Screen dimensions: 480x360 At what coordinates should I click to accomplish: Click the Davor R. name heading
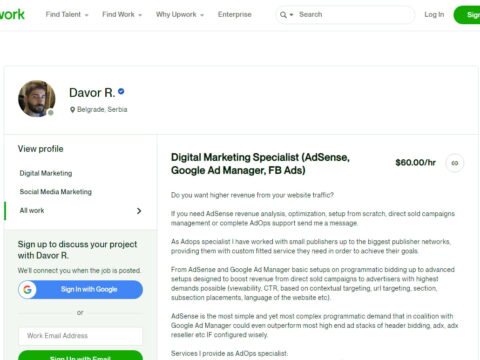pos(92,93)
